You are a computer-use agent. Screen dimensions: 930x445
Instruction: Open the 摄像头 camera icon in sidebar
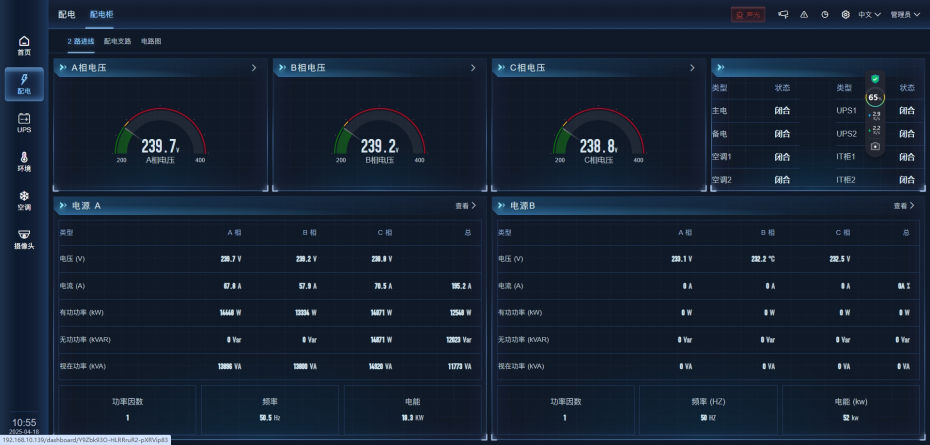(24, 238)
